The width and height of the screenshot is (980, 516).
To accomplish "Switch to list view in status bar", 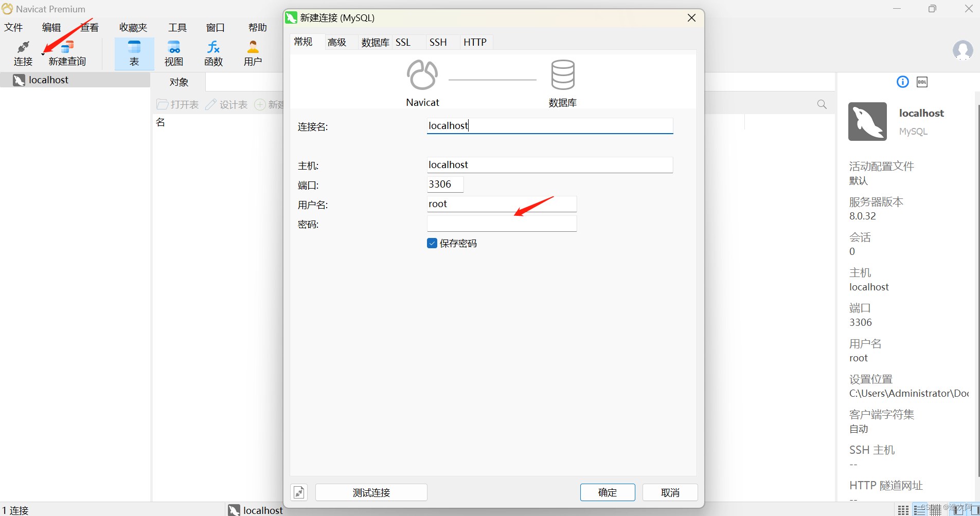I will tap(919, 510).
